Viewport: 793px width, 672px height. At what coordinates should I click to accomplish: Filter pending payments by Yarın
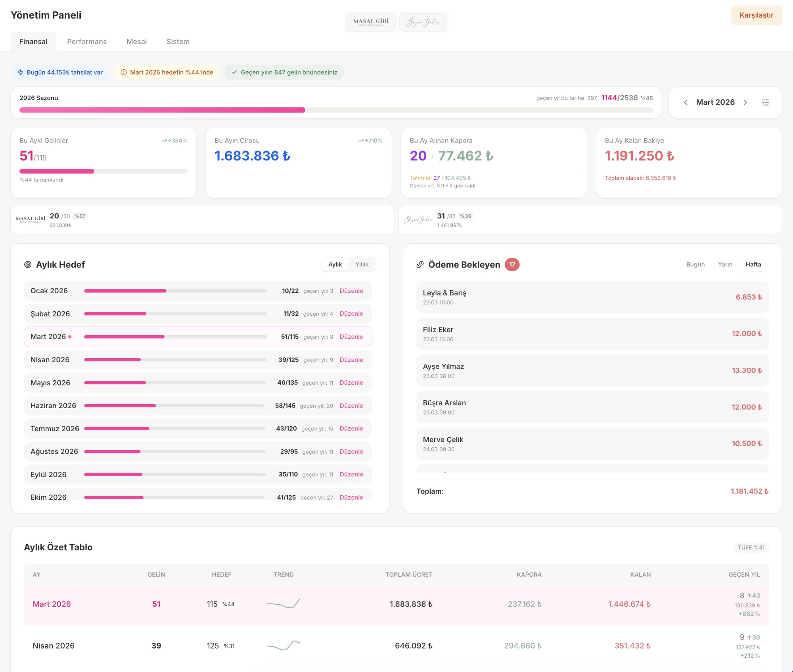pos(725,265)
